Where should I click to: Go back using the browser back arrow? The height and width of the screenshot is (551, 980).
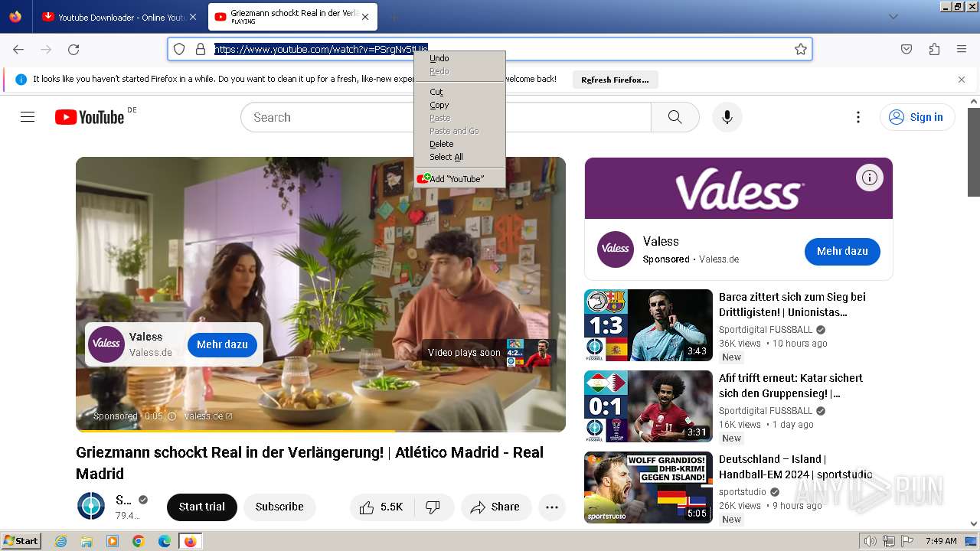click(18, 49)
